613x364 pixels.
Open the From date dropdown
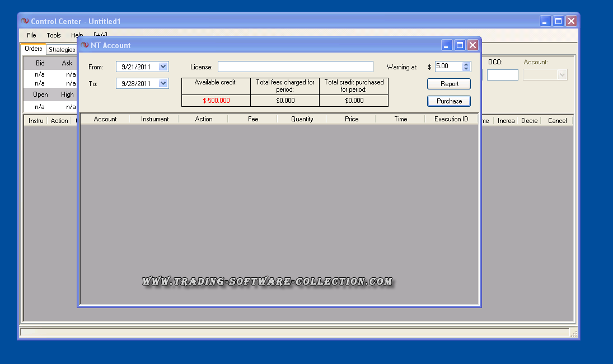coord(163,67)
